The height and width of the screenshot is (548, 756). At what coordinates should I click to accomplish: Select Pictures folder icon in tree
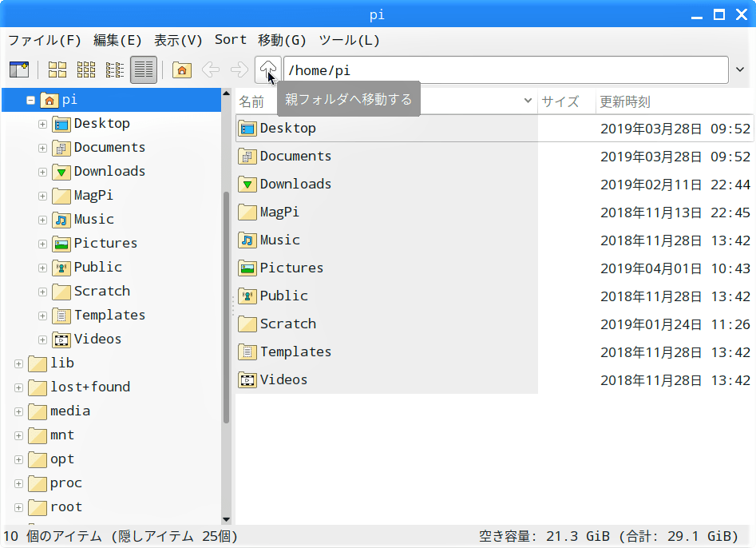[x=61, y=244]
